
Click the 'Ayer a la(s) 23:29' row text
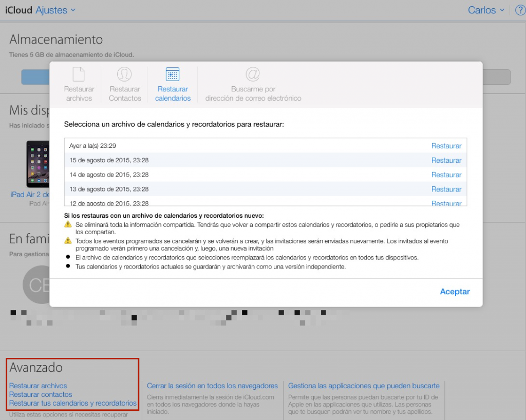tap(92, 146)
